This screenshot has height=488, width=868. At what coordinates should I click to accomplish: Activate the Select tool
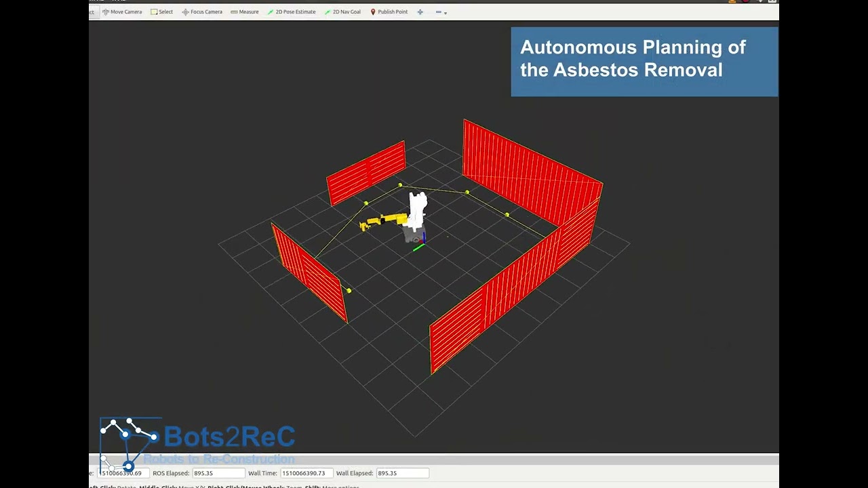(x=162, y=12)
